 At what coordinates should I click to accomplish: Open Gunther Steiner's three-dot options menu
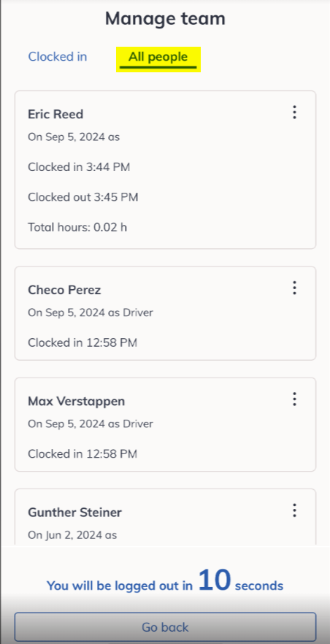294,510
